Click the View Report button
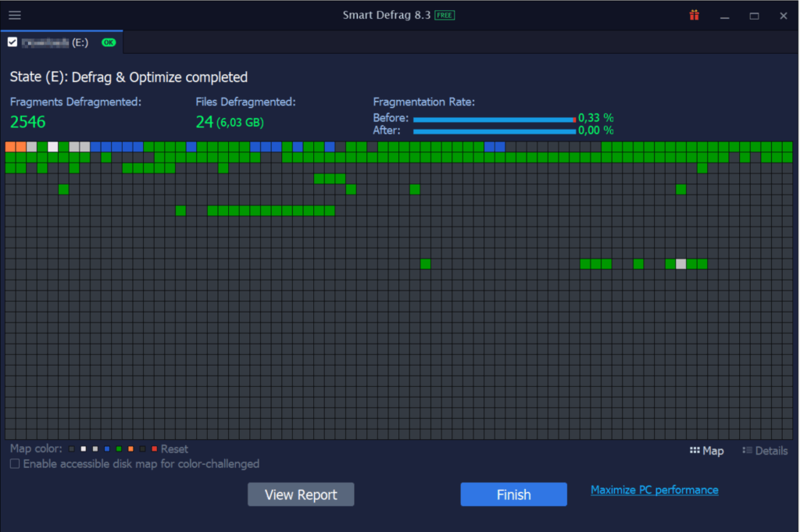This screenshot has height=532, width=800. tap(301, 495)
